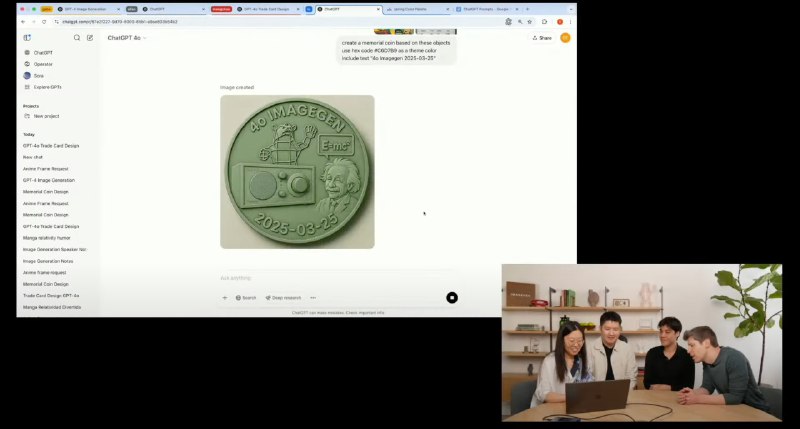
Task: Open the red browser profile icon
Action: click(560, 22)
